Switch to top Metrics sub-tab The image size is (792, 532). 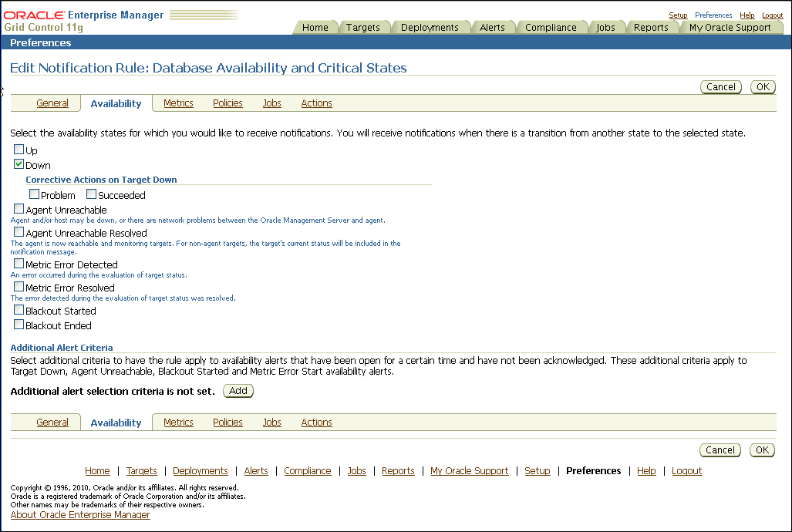178,103
